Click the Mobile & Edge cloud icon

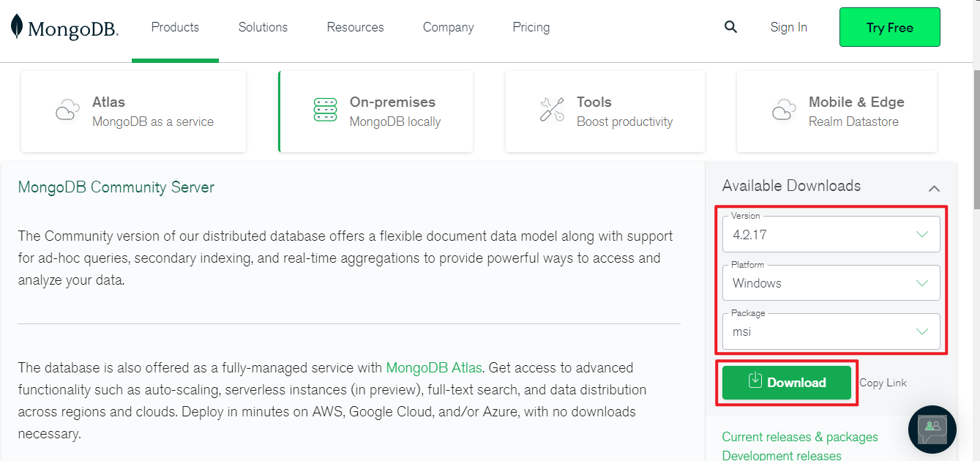click(784, 111)
